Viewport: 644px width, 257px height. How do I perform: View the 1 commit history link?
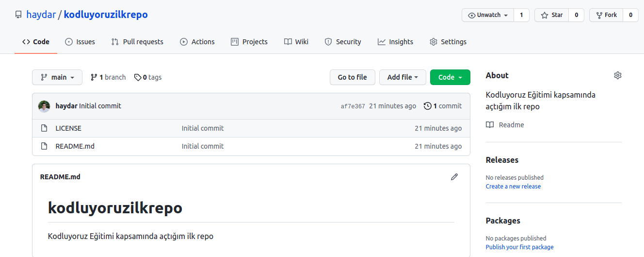(443, 106)
